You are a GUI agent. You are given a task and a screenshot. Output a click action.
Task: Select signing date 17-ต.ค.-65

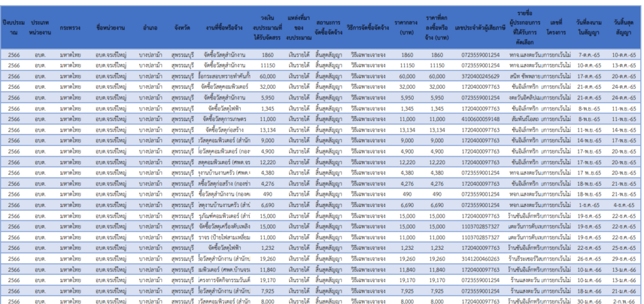(x=589, y=76)
